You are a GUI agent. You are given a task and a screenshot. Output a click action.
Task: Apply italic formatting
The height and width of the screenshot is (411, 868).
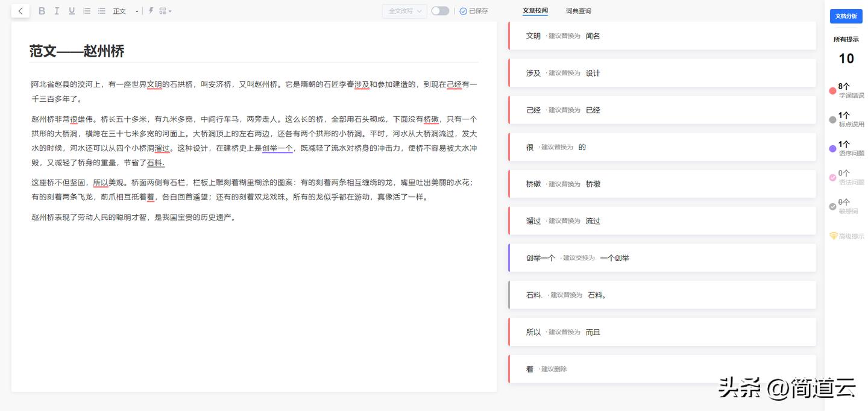click(57, 10)
